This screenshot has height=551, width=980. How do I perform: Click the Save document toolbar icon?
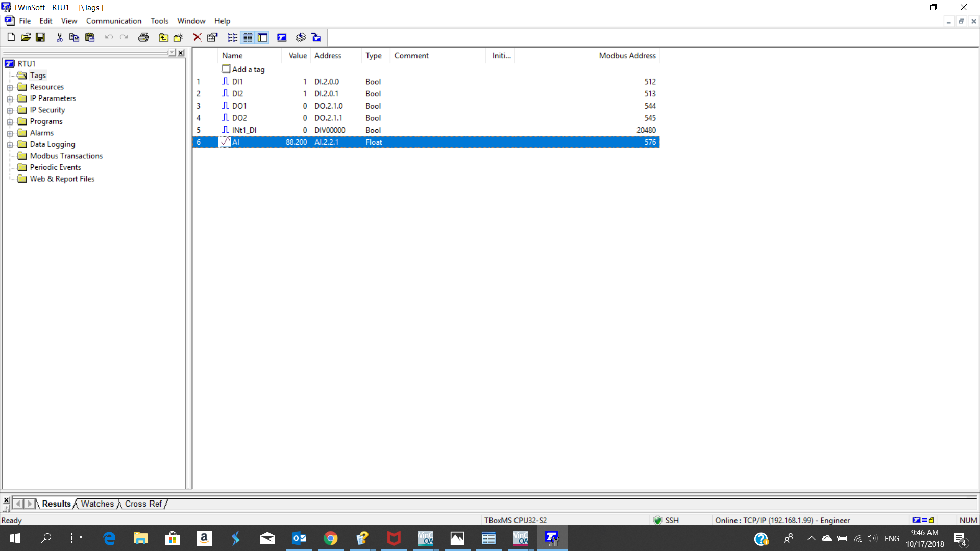point(40,37)
